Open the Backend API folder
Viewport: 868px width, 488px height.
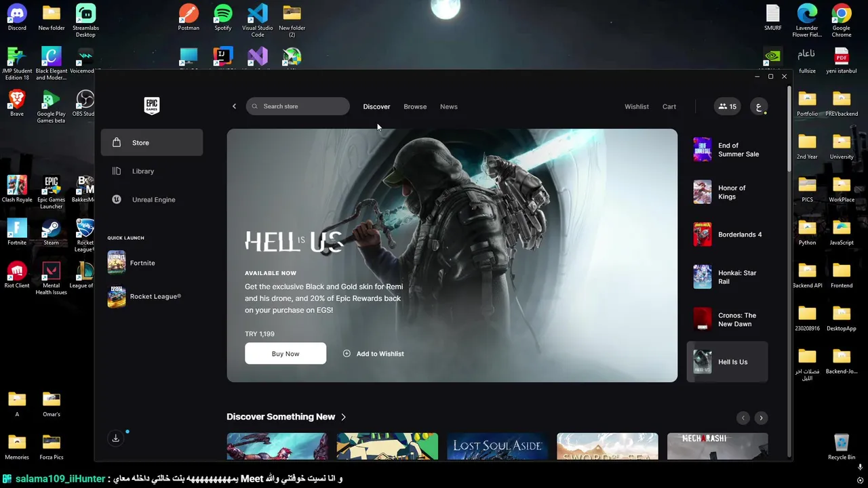click(807, 274)
